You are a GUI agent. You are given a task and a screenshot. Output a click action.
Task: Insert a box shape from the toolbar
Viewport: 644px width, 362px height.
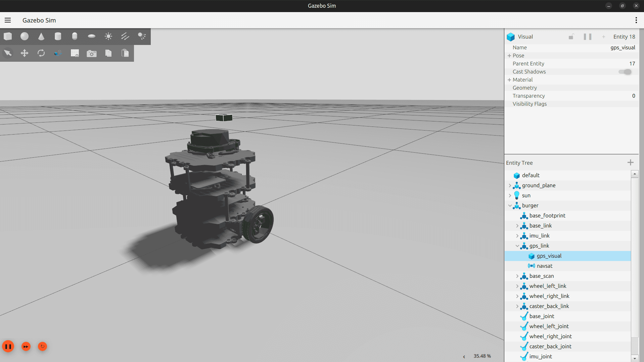tap(8, 36)
